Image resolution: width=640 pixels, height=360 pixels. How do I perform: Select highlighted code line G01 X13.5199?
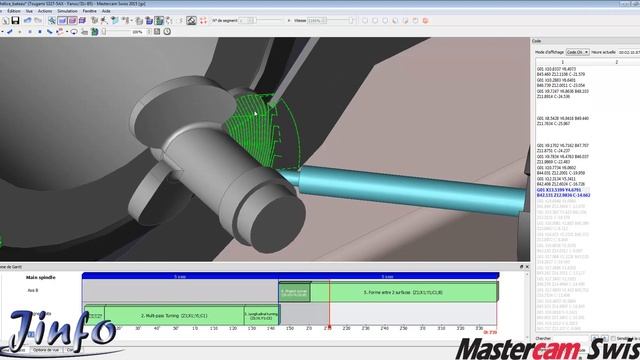pos(563,193)
